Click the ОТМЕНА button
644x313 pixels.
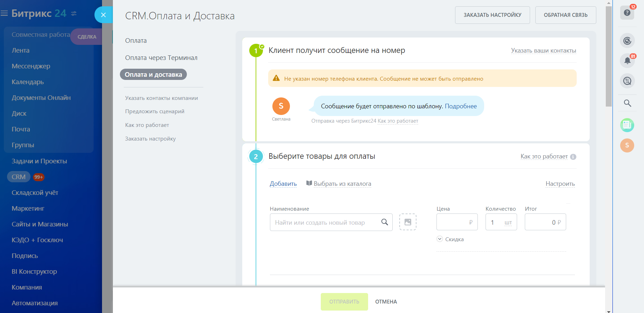[386, 302]
